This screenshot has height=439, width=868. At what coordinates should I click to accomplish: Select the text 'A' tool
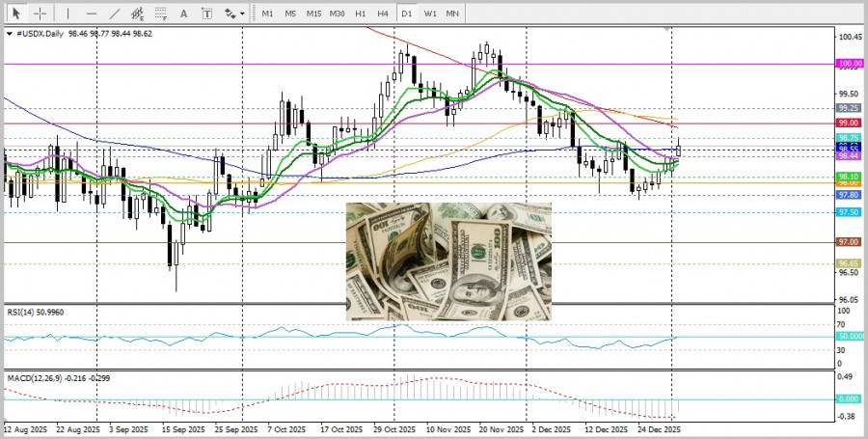pyautogui.click(x=184, y=13)
